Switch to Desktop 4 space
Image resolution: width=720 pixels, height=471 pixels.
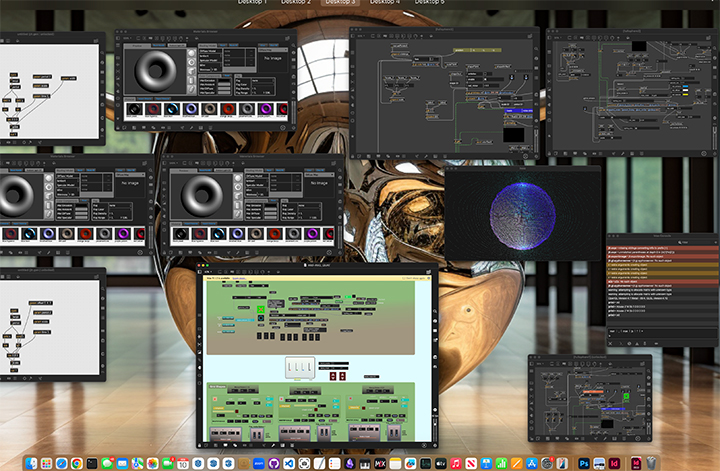click(384, 3)
